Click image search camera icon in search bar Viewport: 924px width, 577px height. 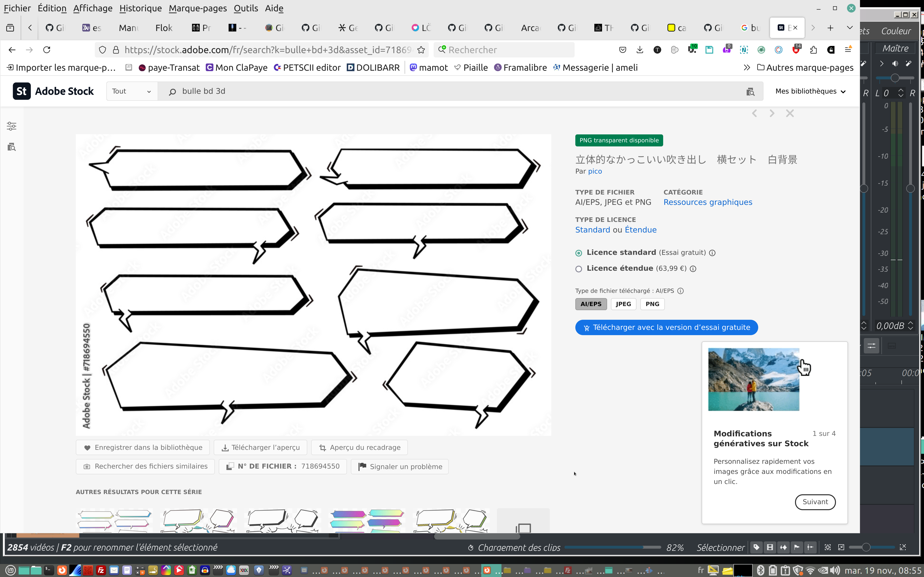pyautogui.click(x=750, y=92)
